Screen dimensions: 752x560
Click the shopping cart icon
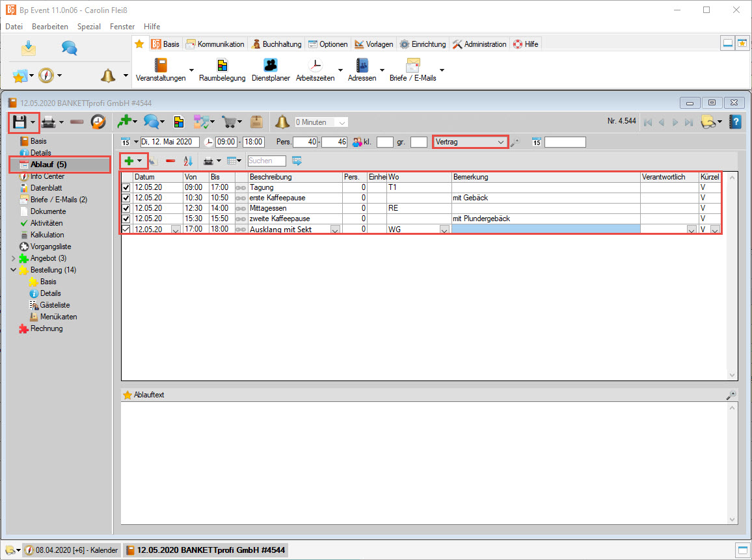[229, 122]
